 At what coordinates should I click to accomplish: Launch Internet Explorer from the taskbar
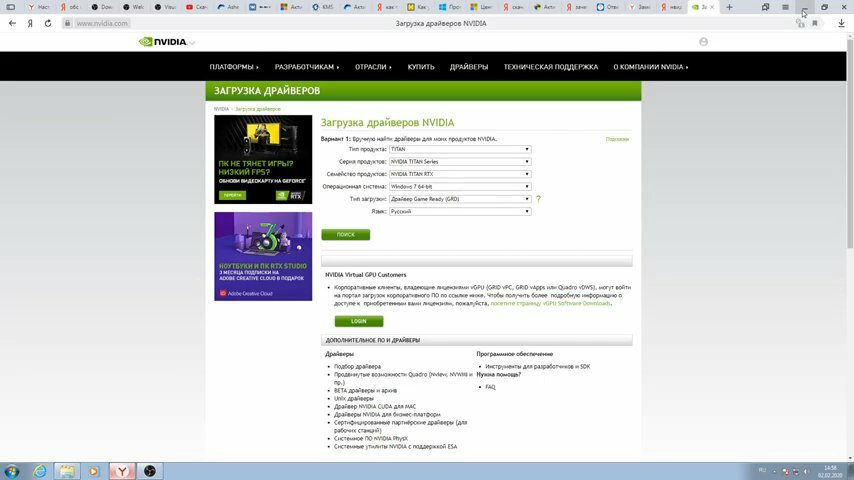[x=40, y=471]
